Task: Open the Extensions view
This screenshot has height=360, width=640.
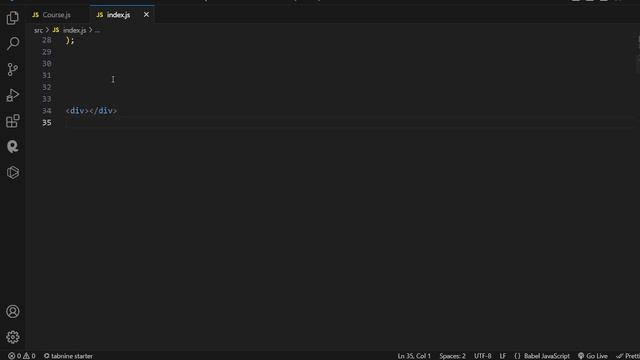Action: [x=13, y=121]
